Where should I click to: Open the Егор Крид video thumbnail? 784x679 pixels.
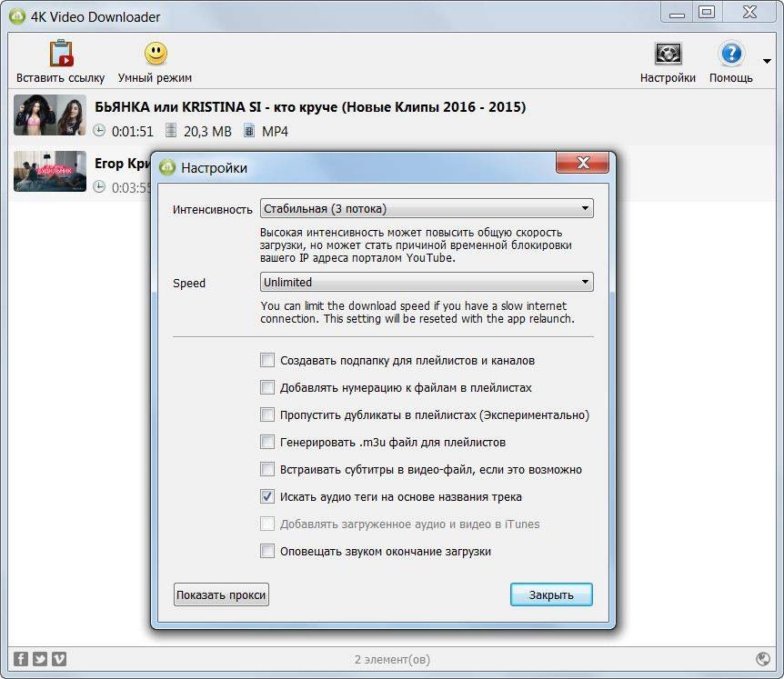[50, 172]
